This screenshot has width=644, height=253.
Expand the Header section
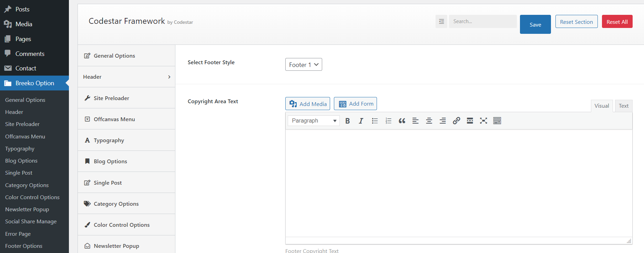point(126,77)
